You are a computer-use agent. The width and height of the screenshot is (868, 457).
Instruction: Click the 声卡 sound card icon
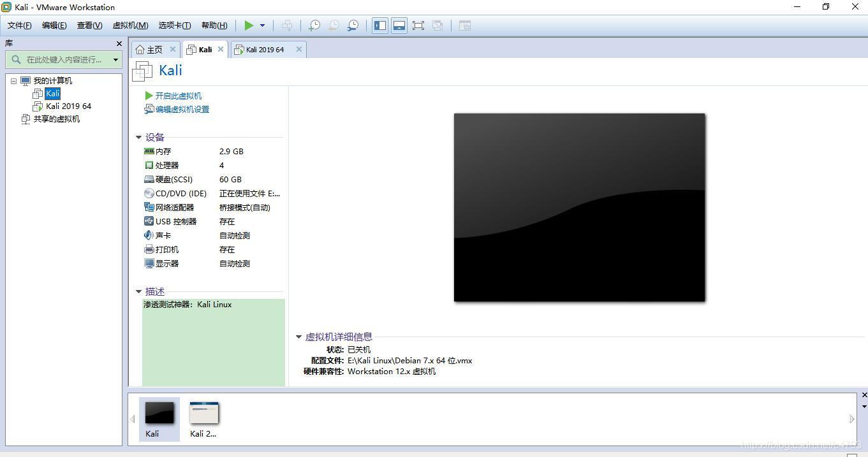point(149,236)
